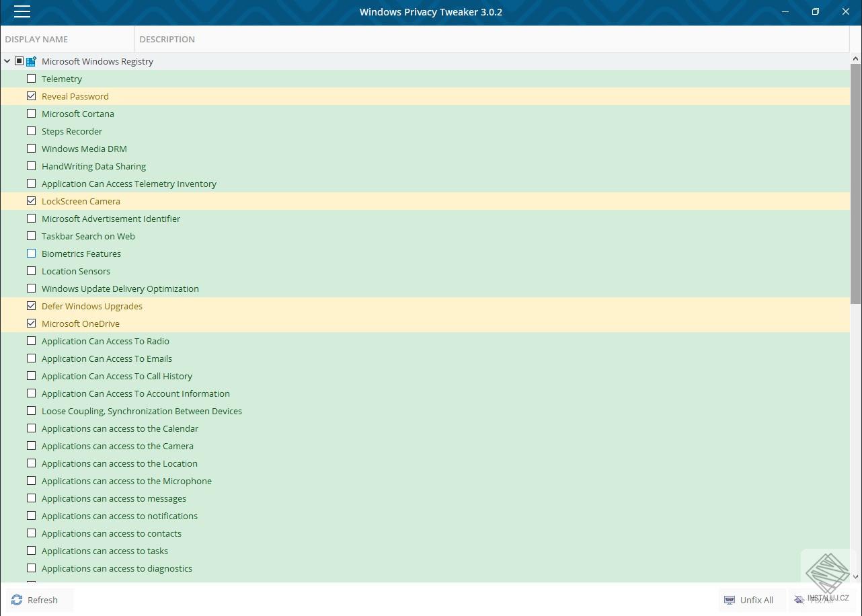862x616 pixels.
Task: Select Application Can Access To Call History row
Action: [425, 376]
